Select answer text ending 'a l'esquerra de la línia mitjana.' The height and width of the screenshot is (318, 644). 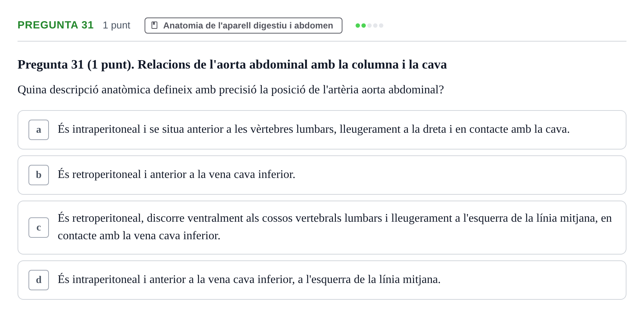click(x=249, y=279)
